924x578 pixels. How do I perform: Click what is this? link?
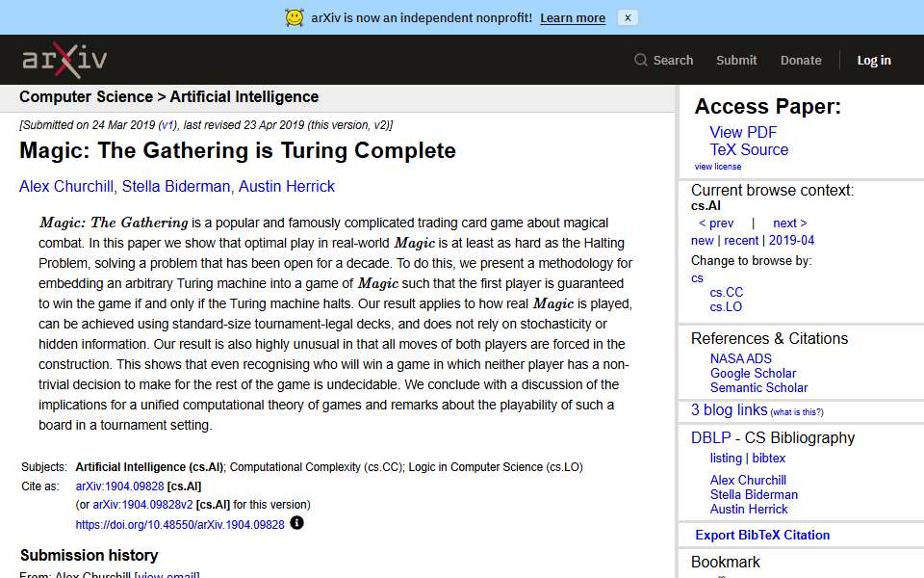(797, 412)
